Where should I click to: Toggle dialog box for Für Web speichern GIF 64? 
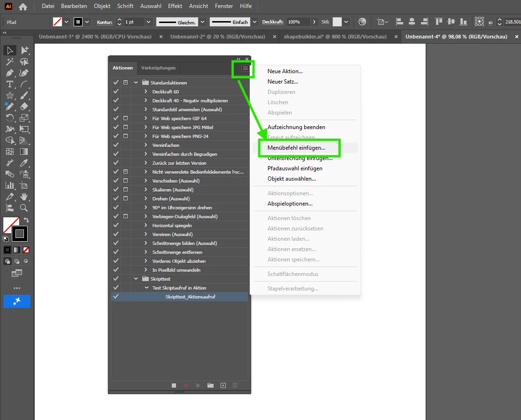(126, 118)
